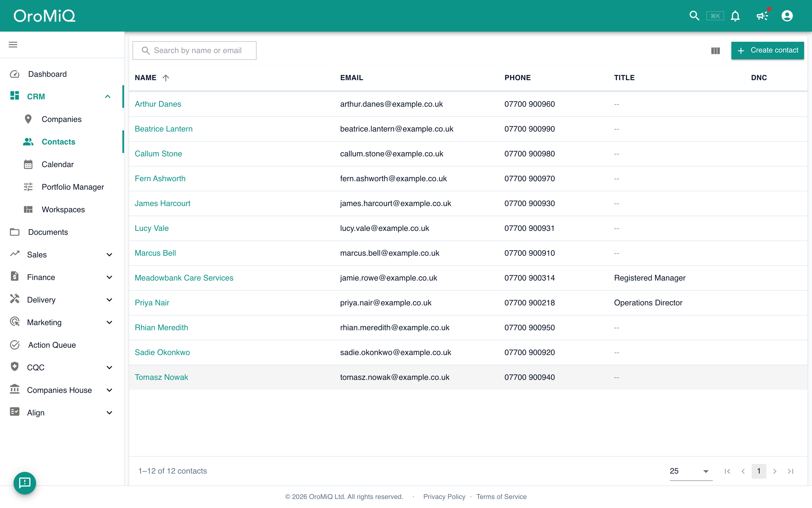The width and height of the screenshot is (812, 508).
Task: Expand the Finance menu chevron
Action: pos(109,277)
